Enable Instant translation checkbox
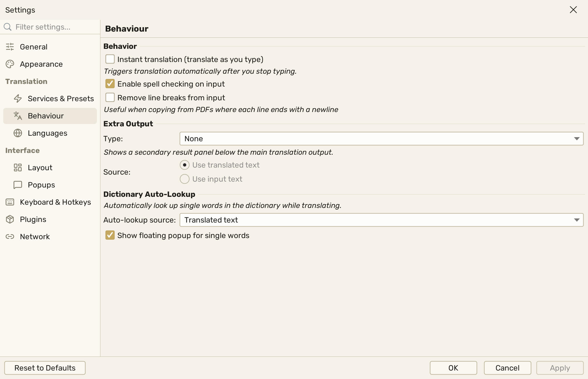Viewport: 588px width, 379px height. [110, 59]
